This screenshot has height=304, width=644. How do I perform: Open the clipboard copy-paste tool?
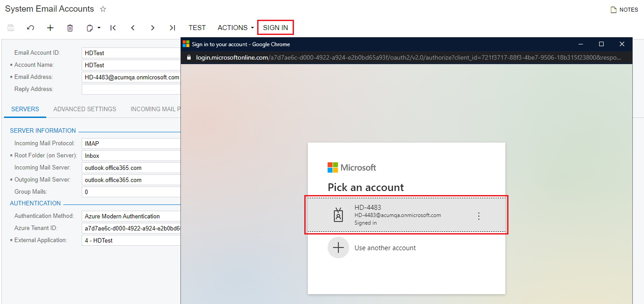point(89,27)
